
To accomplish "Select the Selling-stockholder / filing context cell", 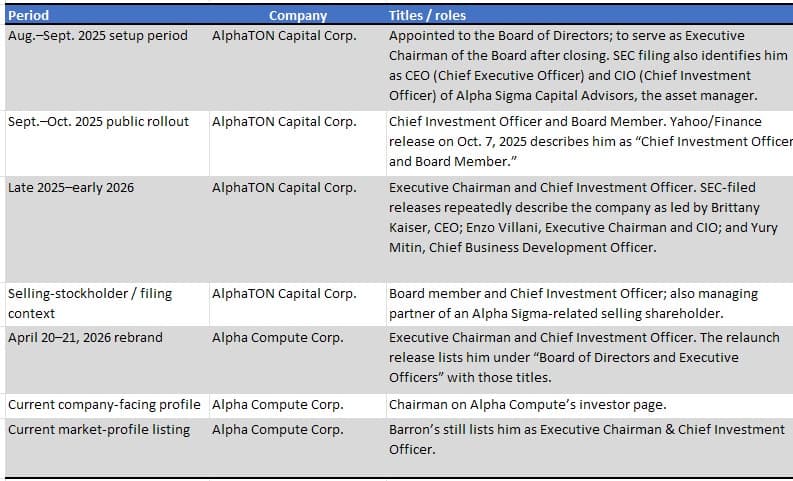I will pyautogui.click(x=107, y=304).
